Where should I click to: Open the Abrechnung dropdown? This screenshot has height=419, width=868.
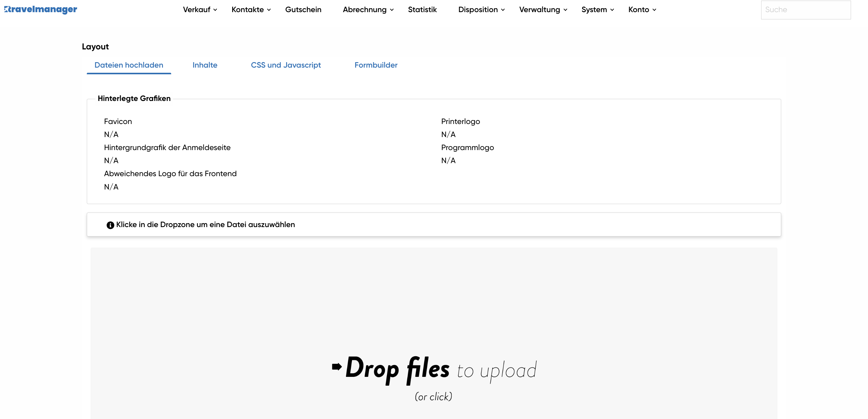[368, 10]
